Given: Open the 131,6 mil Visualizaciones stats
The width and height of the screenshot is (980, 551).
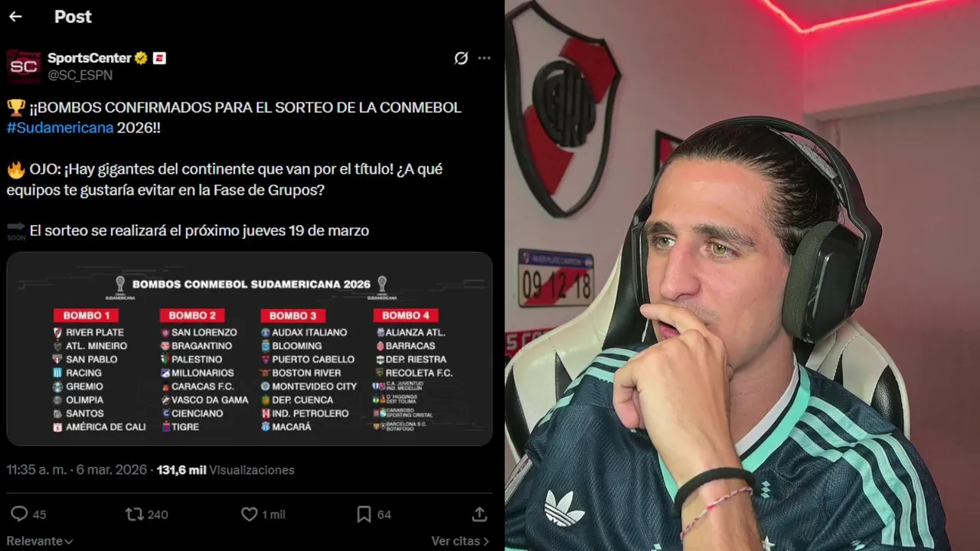Looking at the screenshot, I should point(225,470).
